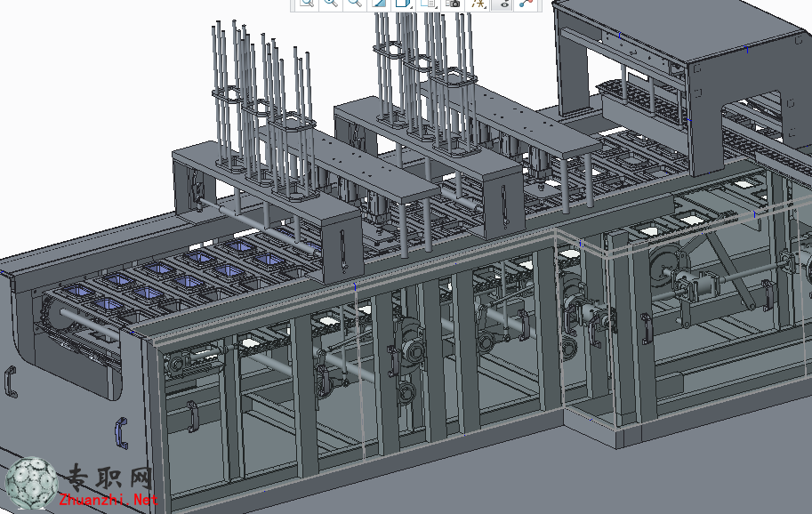Screen dimensions: 812x514
Task: Open the Datum Display Filters dropdown
Action: click(x=478, y=3)
